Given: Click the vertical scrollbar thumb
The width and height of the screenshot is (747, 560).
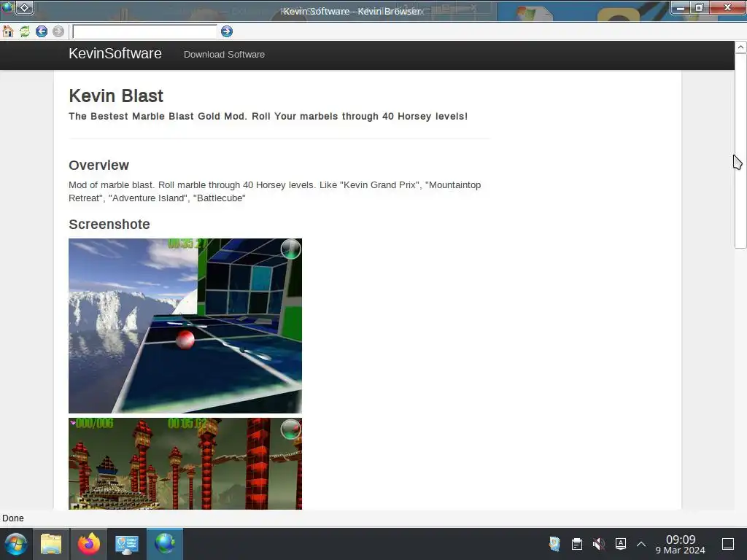Looking at the screenshot, I should coord(740,150).
